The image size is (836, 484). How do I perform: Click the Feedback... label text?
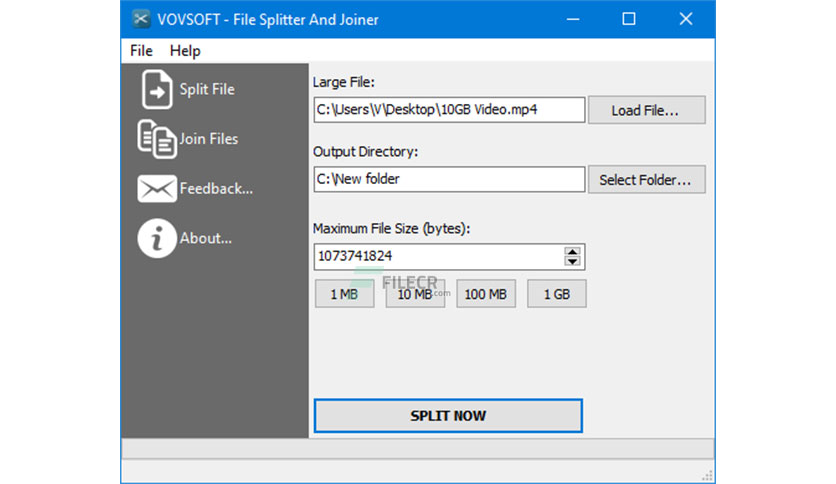pyautogui.click(x=216, y=188)
